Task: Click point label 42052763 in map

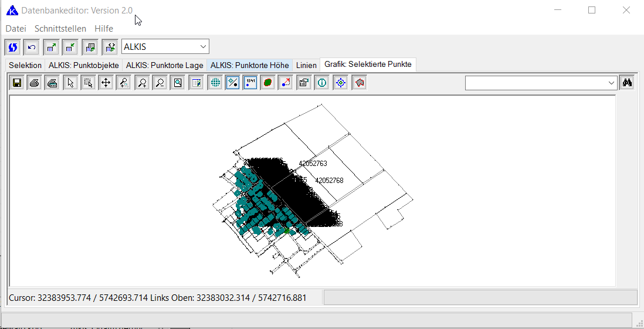Action: (313, 164)
